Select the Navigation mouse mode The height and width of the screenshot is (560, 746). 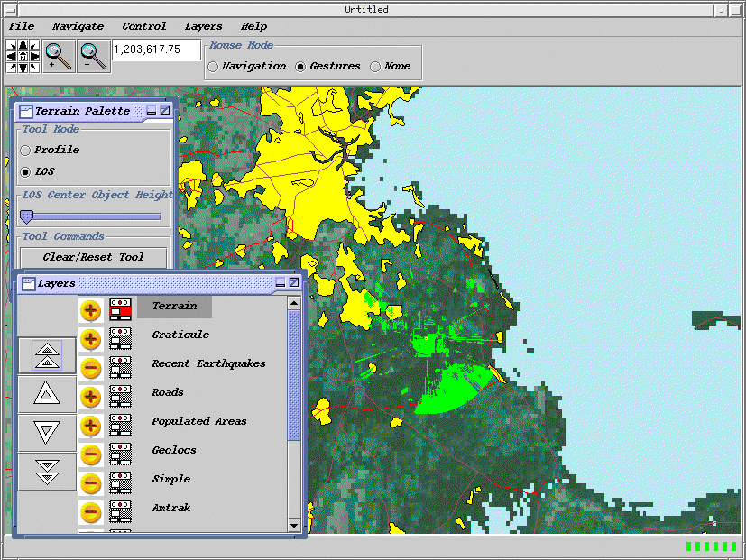pyautogui.click(x=213, y=67)
